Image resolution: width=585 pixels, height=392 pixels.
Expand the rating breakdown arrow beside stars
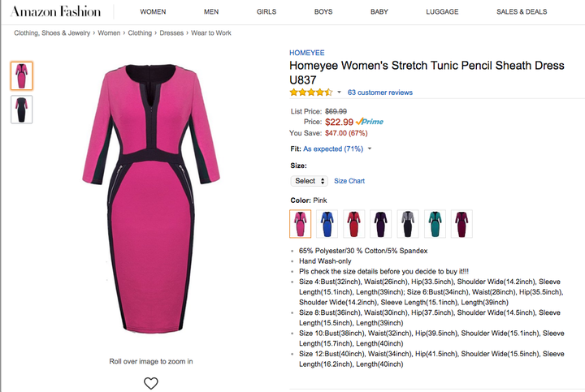tap(339, 92)
